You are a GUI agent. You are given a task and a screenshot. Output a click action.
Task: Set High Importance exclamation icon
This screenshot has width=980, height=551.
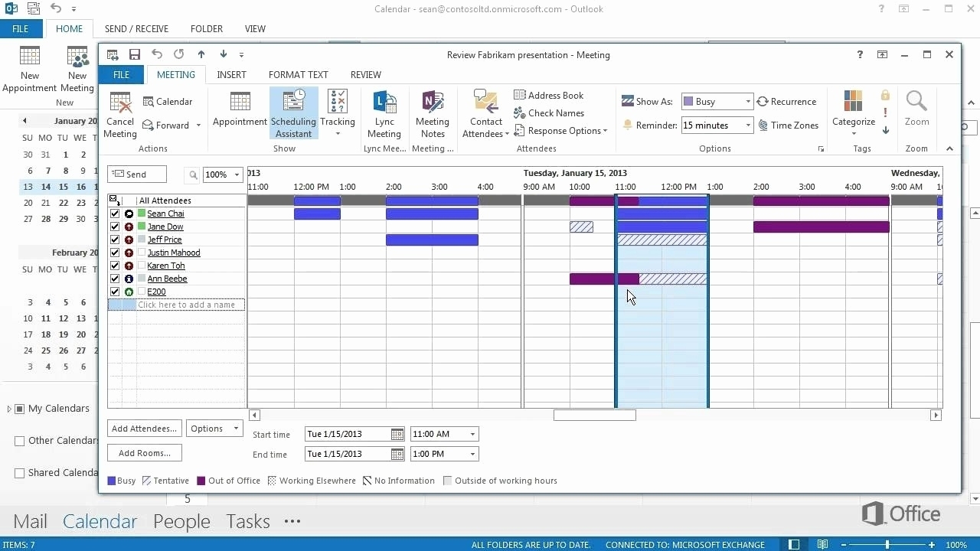pyautogui.click(x=885, y=112)
